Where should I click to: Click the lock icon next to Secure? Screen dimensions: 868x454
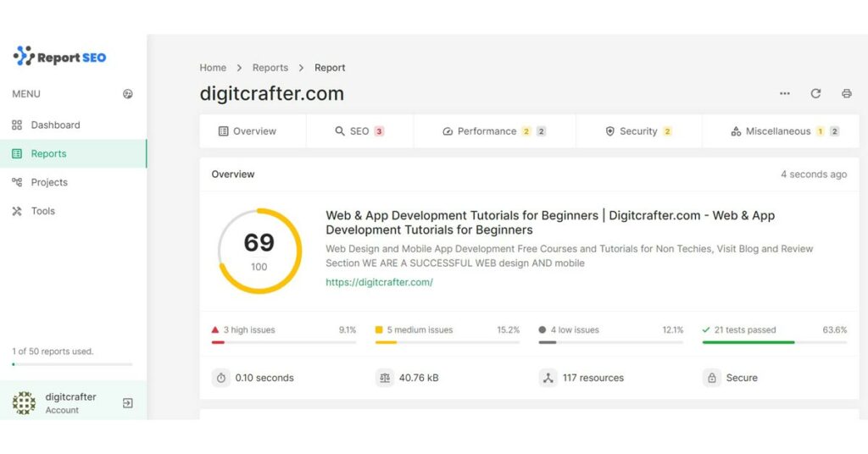pos(712,379)
